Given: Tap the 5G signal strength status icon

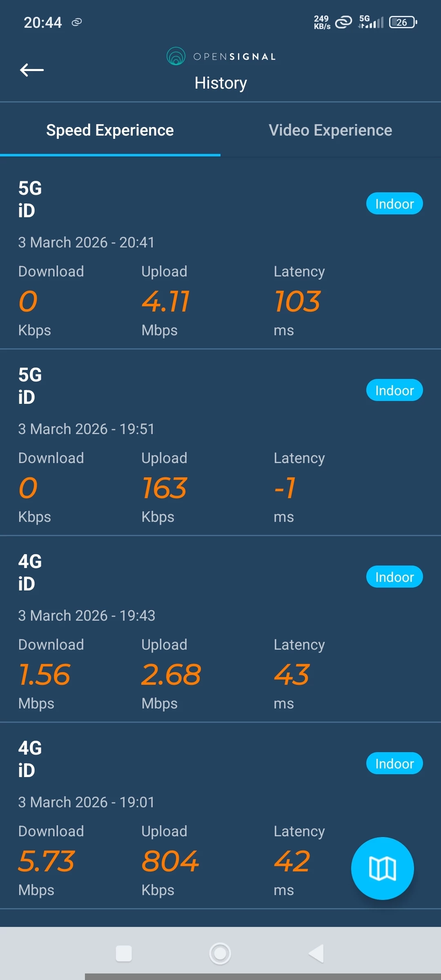Looking at the screenshot, I should (x=371, y=22).
